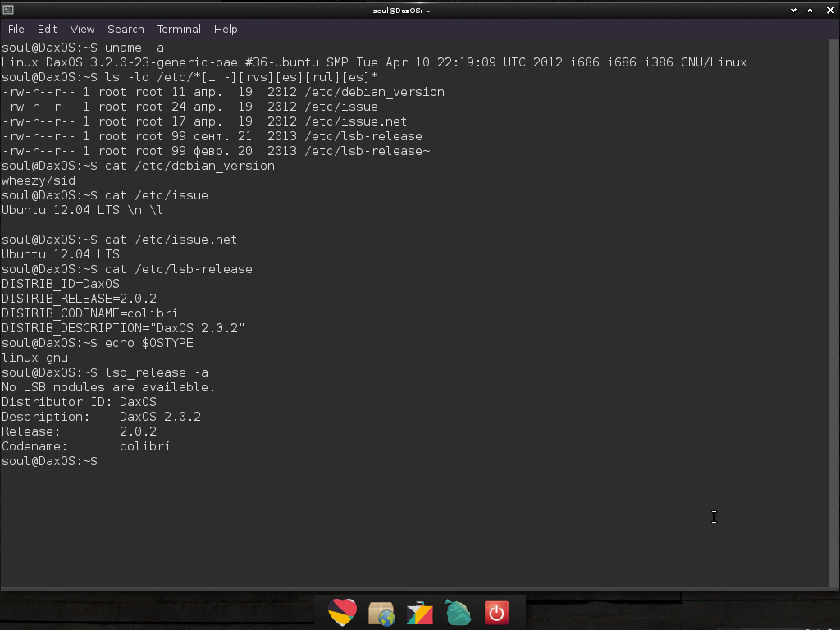Click the red power button icon
The height and width of the screenshot is (630, 840).
click(x=496, y=613)
